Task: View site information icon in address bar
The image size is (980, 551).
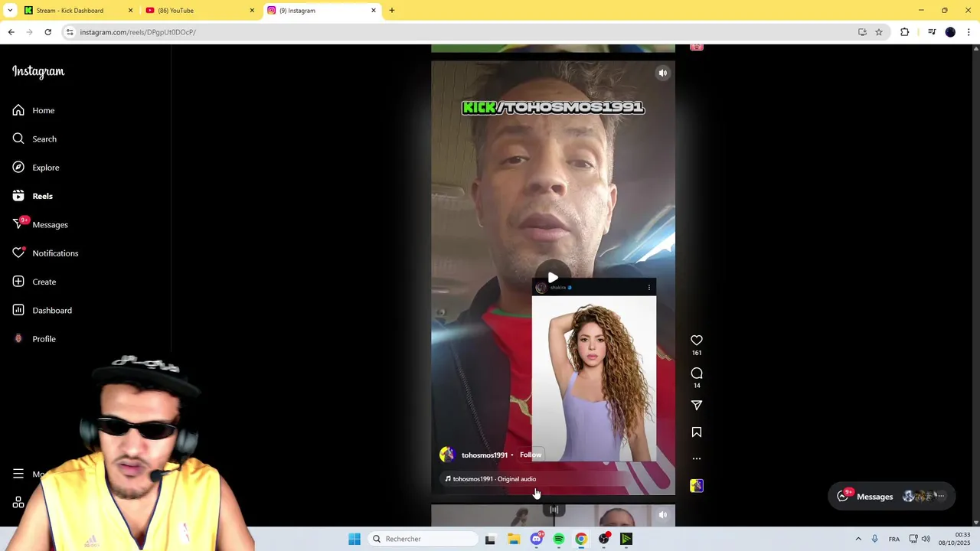Action: click(70, 32)
